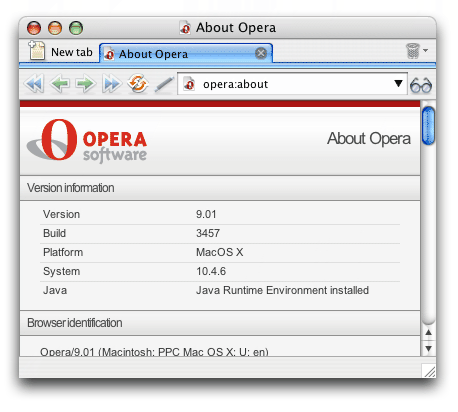
Task: Click 'Java Runtime Environment installed' text
Action: 282,290
